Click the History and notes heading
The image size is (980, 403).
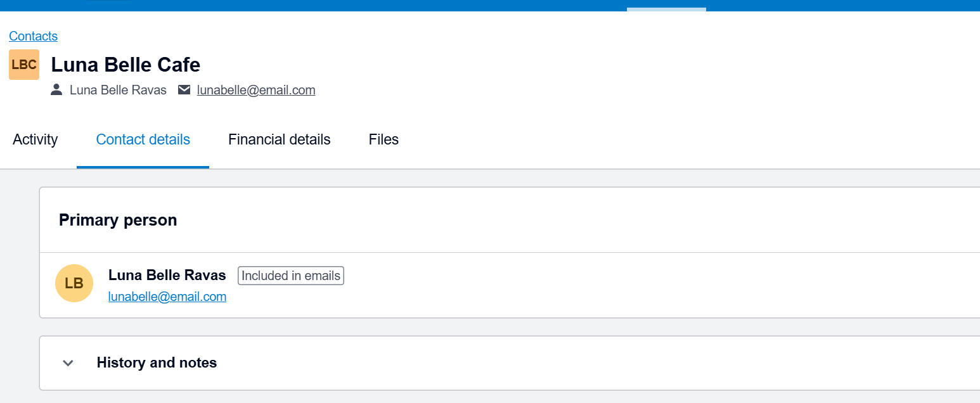(157, 362)
